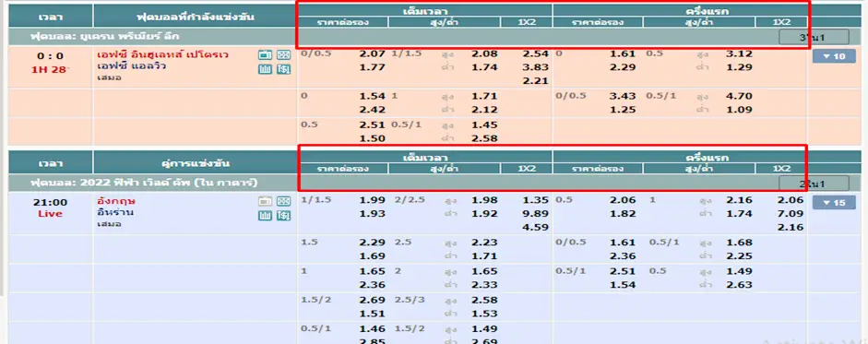Click dollar icon in England vs Iran row
Image resolution: width=868 pixels, height=344 pixels.
[283, 215]
